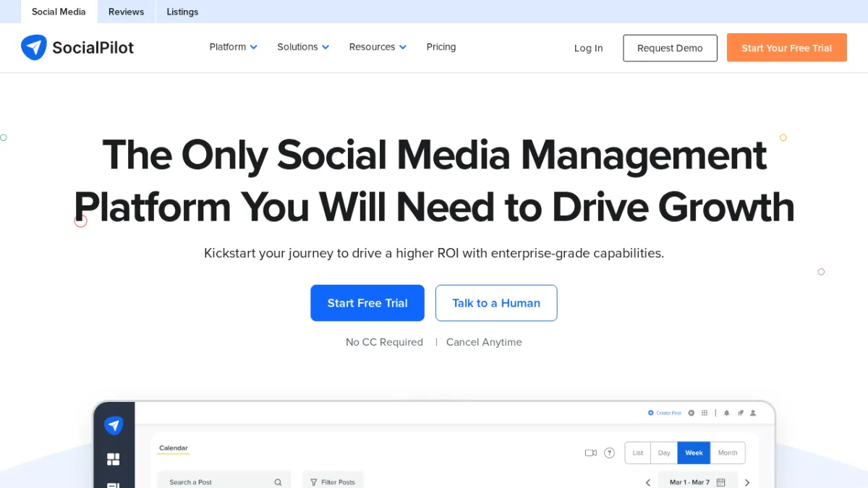Open the dashboard grid icon in sidebar
The height and width of the screenshot is (488, 868).
click(113, 459)
